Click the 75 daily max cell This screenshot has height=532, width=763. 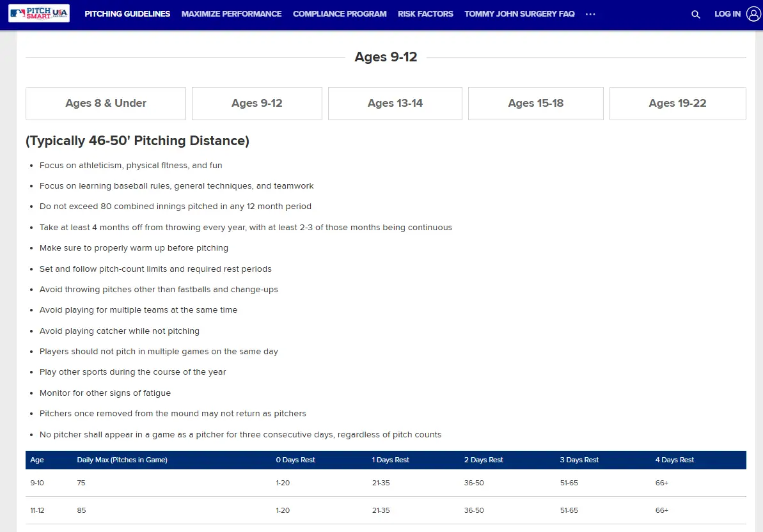pos(81,483)
